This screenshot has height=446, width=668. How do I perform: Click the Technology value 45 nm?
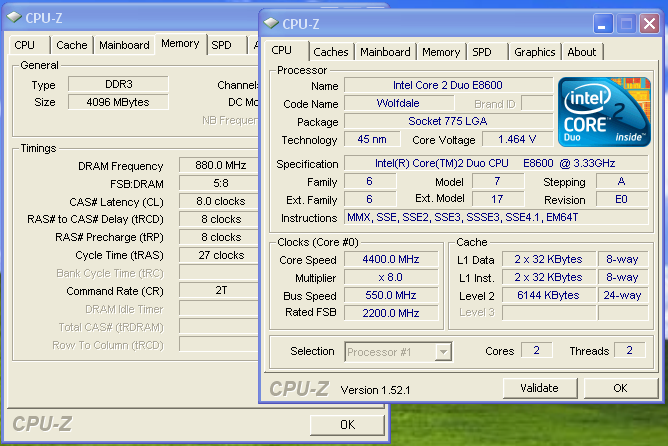pyautogui.click(x=372, y=139)
